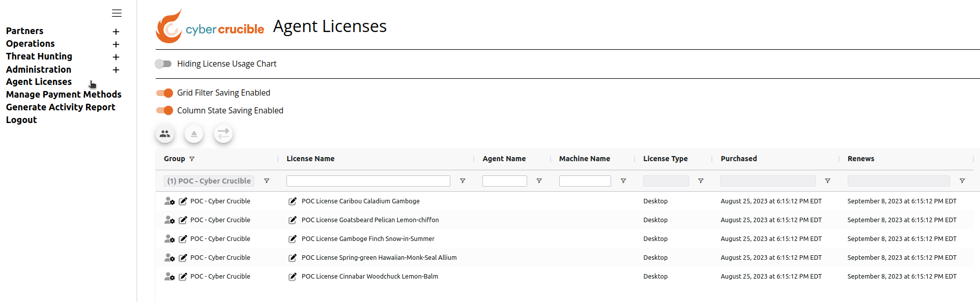Viewport: 980px width, 302px height.
Task: Open filter options for Purchased column
Action: tap(827, 181)
